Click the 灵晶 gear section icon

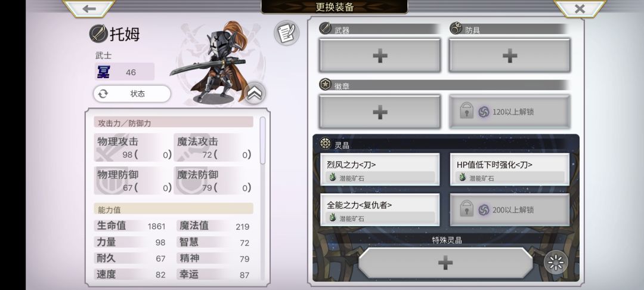326,143
